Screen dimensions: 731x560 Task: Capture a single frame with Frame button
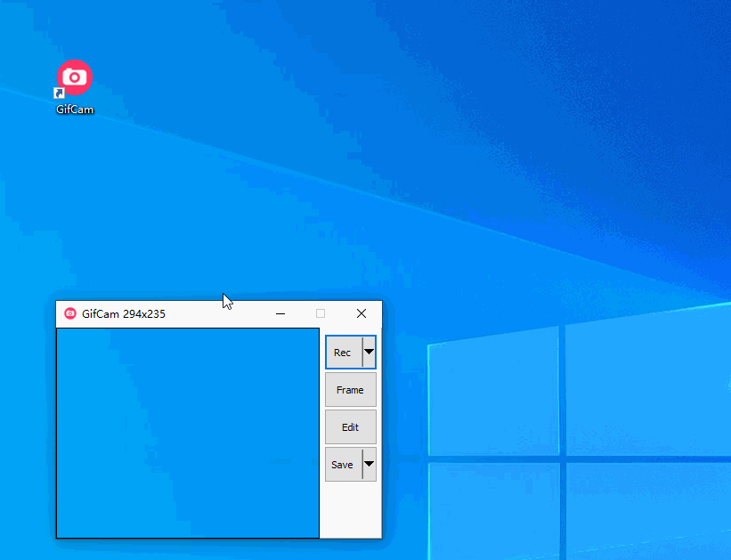[x=350, y=390]
